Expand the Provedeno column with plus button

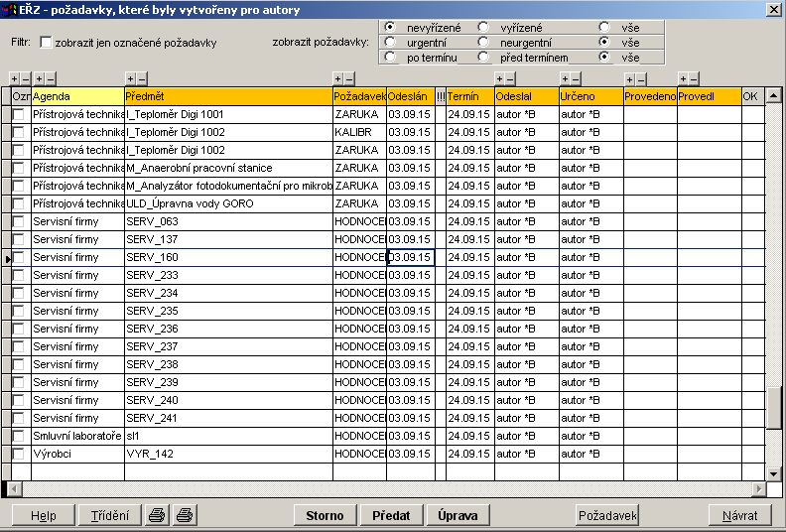tap(628, 79)
